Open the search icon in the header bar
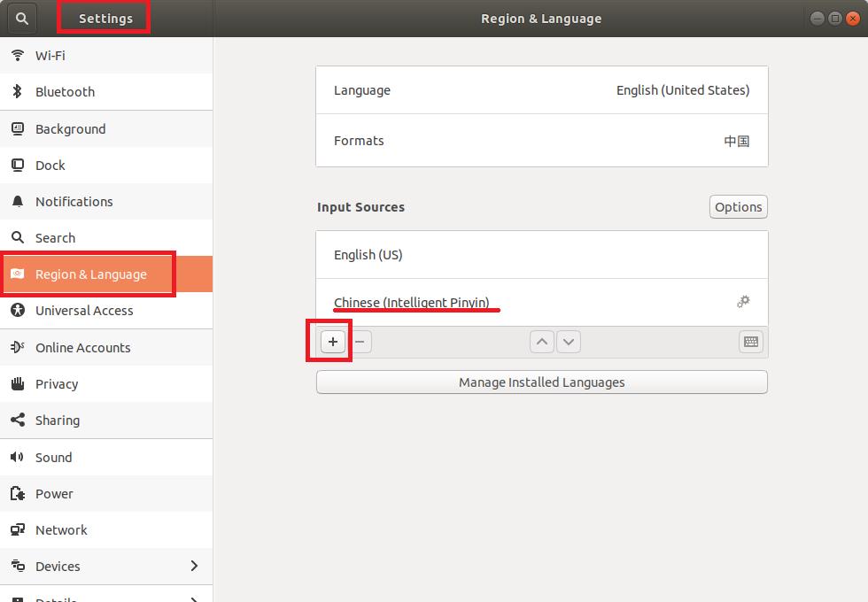Screen dimensions: 868x602 tap(21, 18)
